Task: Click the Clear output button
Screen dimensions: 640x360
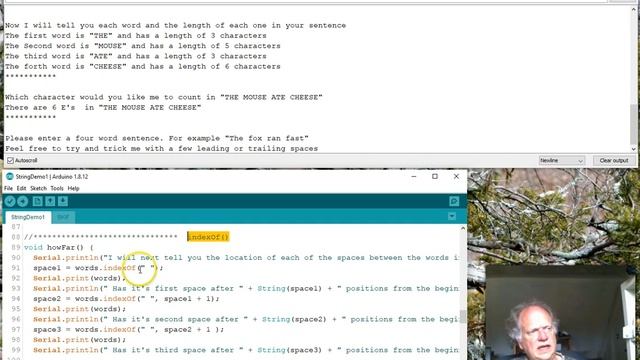Action: (614, 160)
